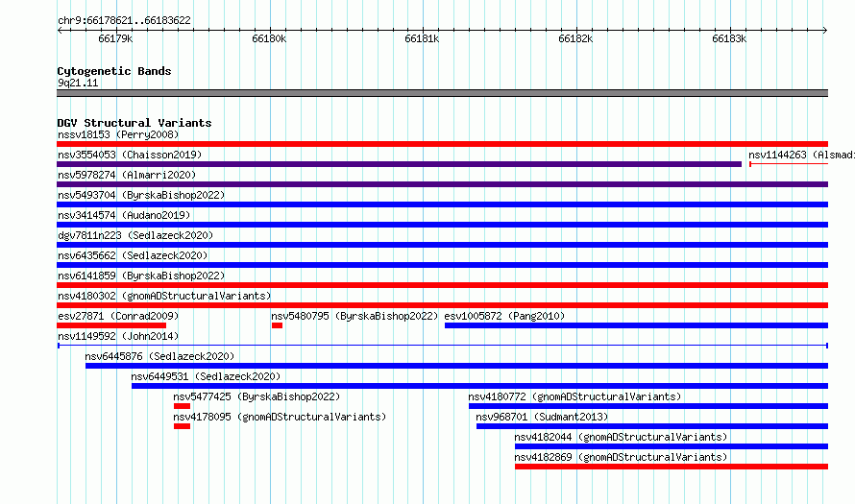Open nsv968701 (Sudmant2013) label

tap(542, 417)
